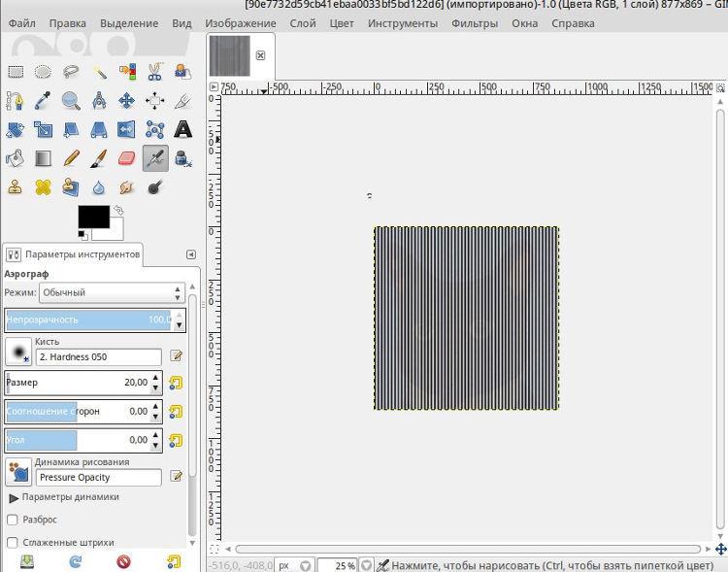
Task: Select the Color Picker eyedropper tool
Action: coord(43,100)
